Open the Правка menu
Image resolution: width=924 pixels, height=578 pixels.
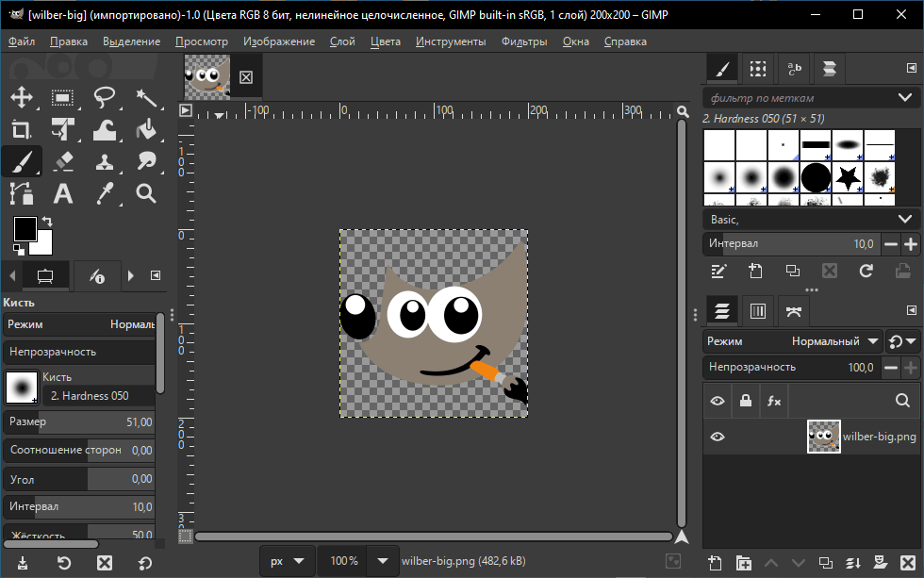click(x=69, y=41)
